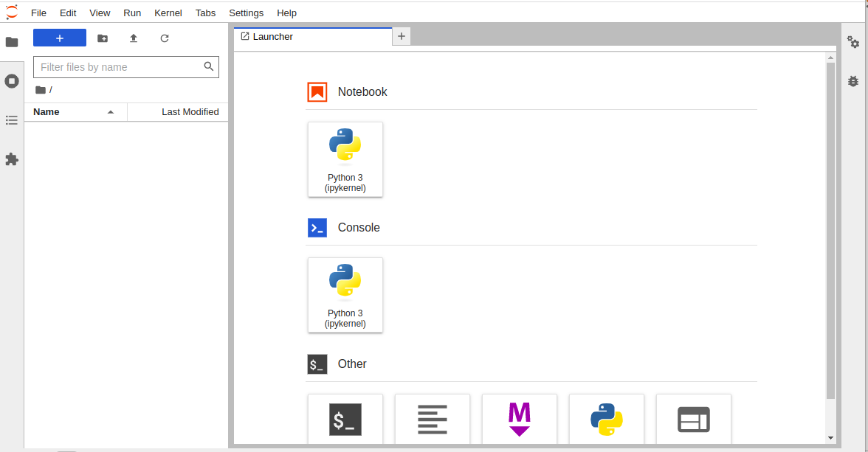
Task: Create a new Markdown file
Action: [520, 420]
